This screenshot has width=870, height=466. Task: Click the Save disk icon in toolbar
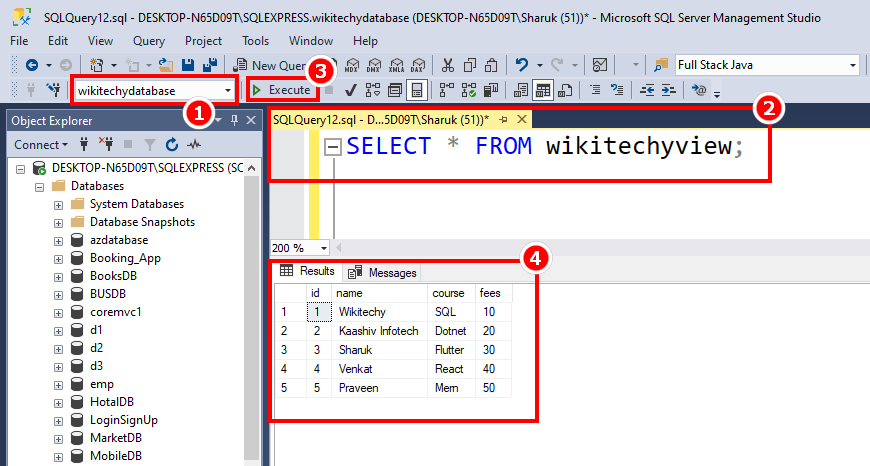pyautogui.click(x=187, y=65)
